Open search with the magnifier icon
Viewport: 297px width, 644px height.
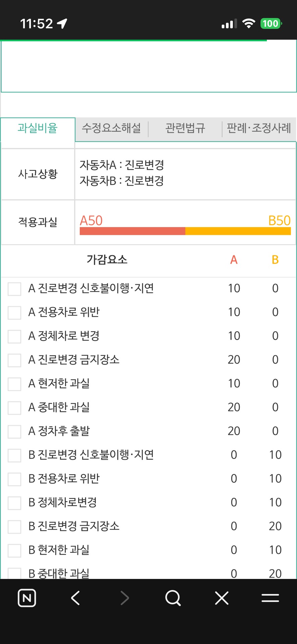[x=173, y=598]
